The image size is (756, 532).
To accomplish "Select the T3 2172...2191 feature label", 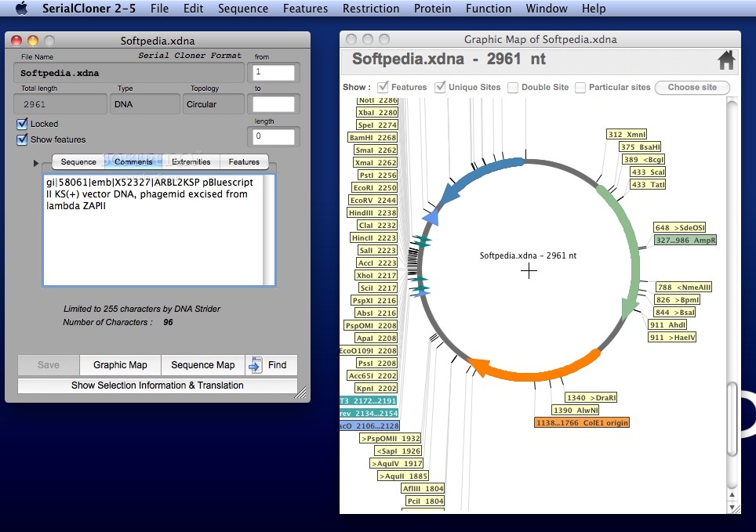I will click(x=369, y=400).
